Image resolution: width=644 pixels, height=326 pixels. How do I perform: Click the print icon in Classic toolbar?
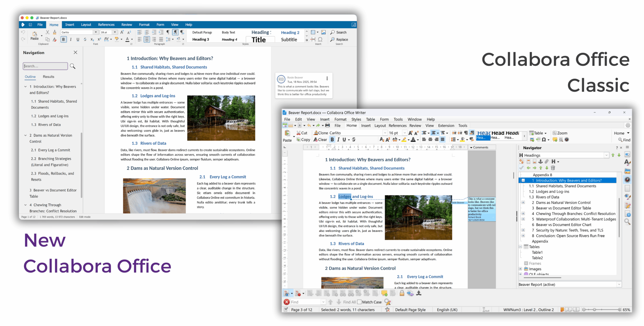coord(327,125)
